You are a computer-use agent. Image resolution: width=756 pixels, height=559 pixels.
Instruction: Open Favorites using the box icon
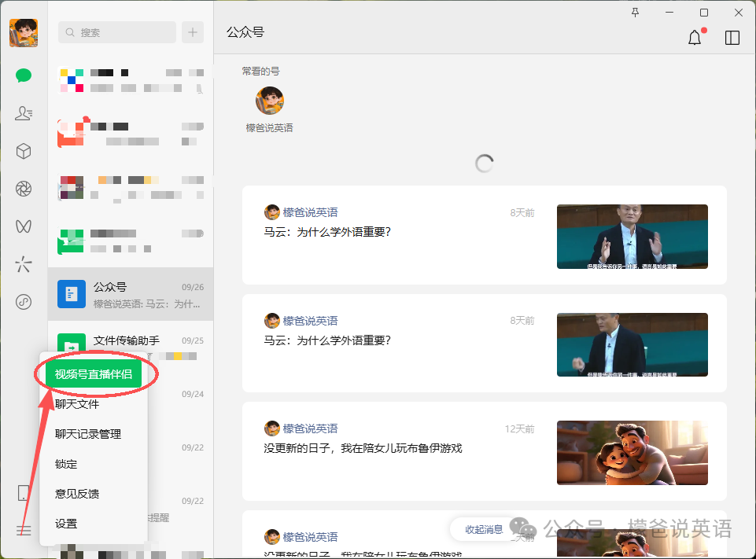tap(24, 151)
